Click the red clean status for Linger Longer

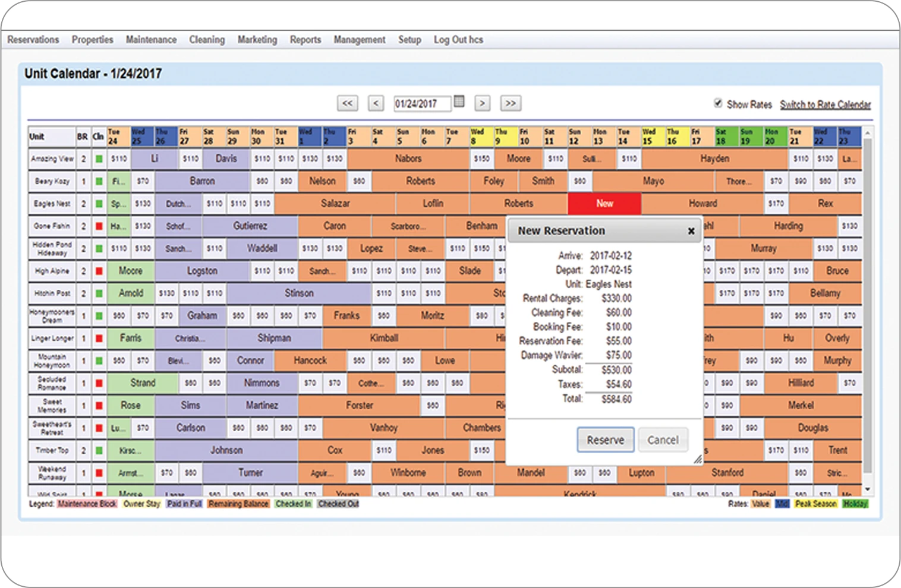click(99, 339)
